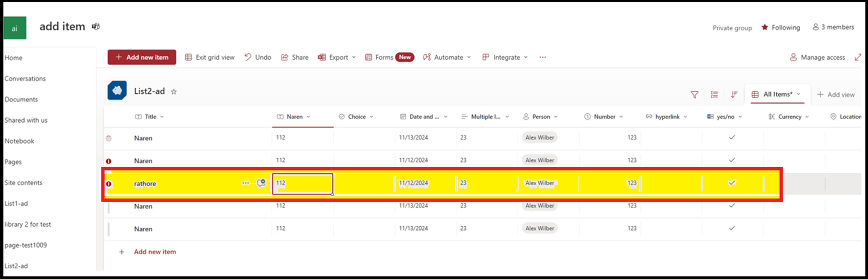
Task: Share the list
Action: point(295,57)
